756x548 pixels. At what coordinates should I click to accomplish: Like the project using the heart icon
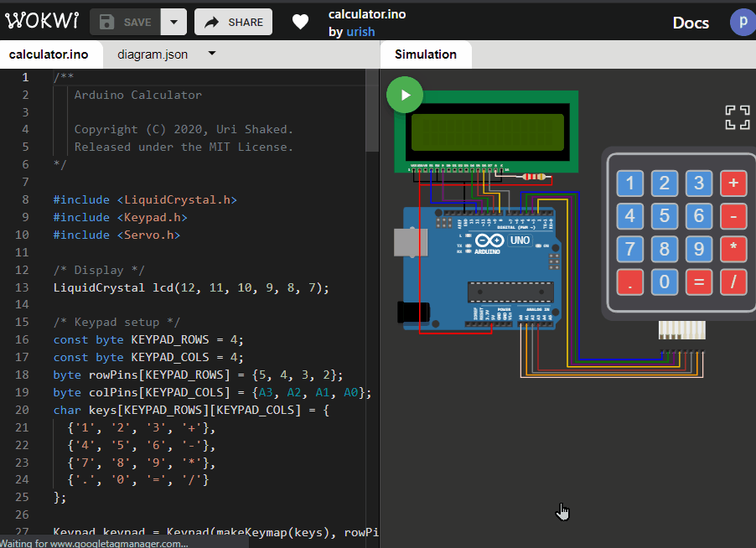tap(300, 22)
